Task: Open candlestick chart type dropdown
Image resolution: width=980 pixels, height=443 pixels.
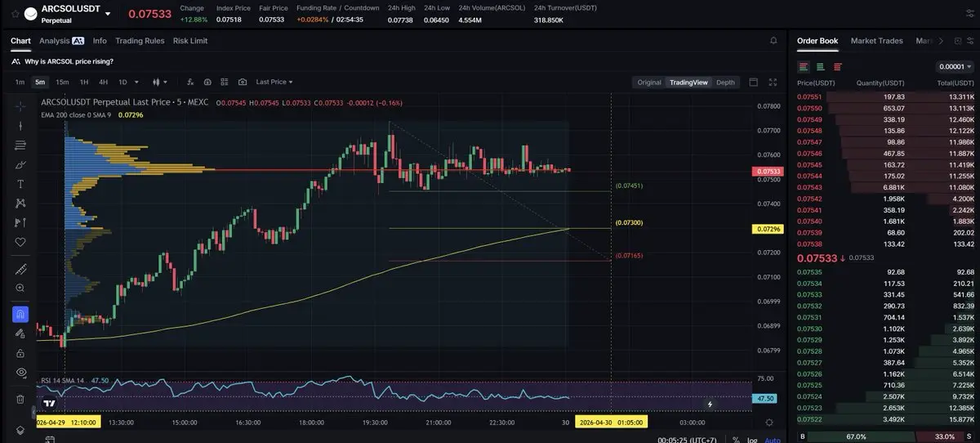Action: click(x=159, y=82)
